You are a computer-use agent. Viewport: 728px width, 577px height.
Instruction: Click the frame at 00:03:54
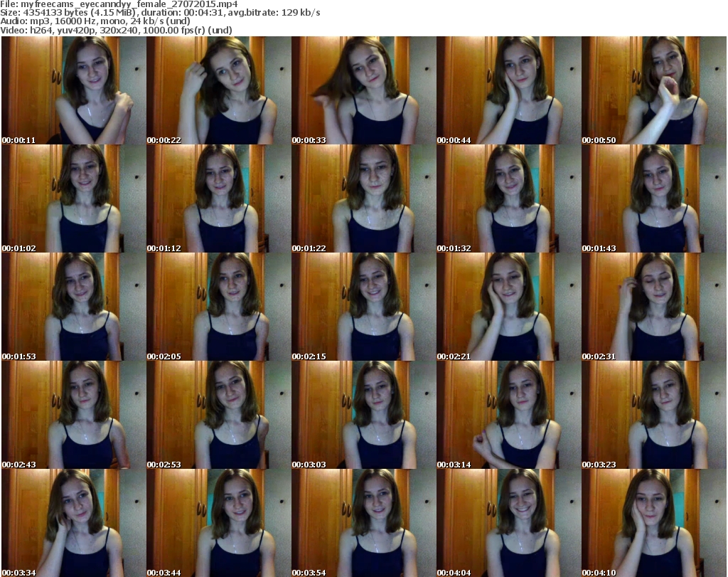coord(363,523)
